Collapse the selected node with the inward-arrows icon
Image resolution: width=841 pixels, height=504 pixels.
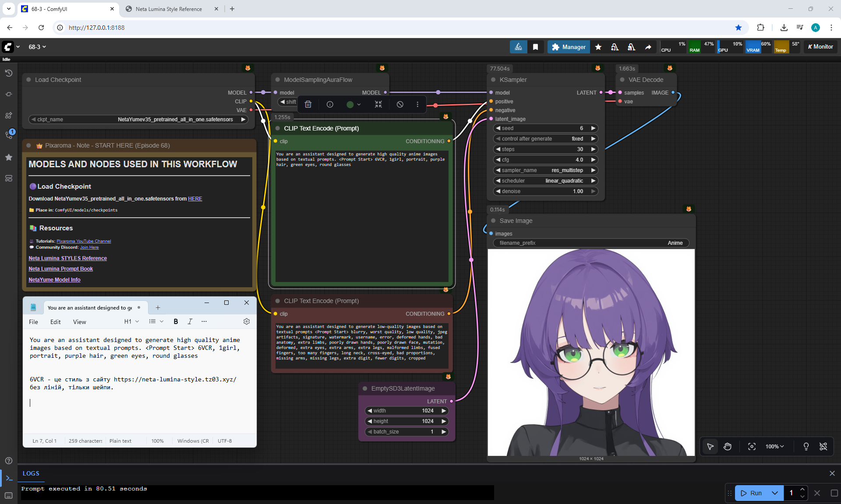coord(378,104)
